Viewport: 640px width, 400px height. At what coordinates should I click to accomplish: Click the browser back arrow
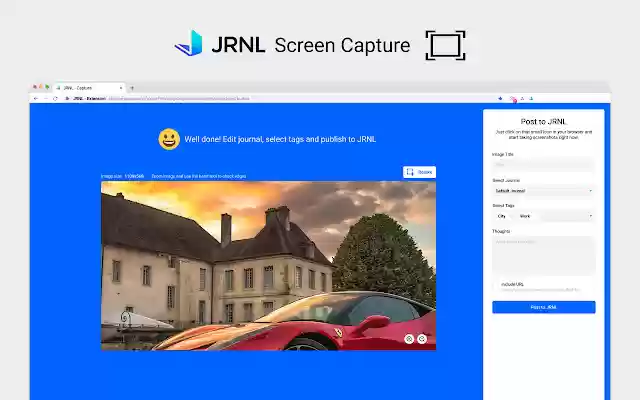click(x=36, y=98)
